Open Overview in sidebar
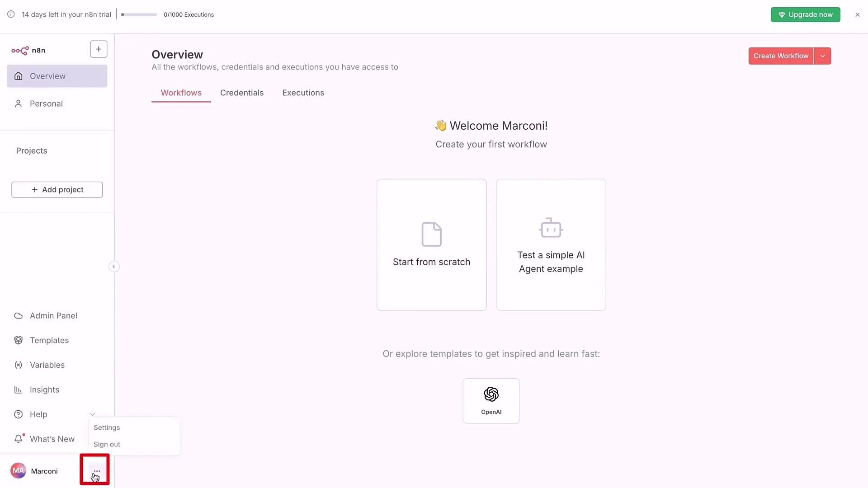Image resolution: width=868 pixels, height=488 pixels. coord(57,76)
